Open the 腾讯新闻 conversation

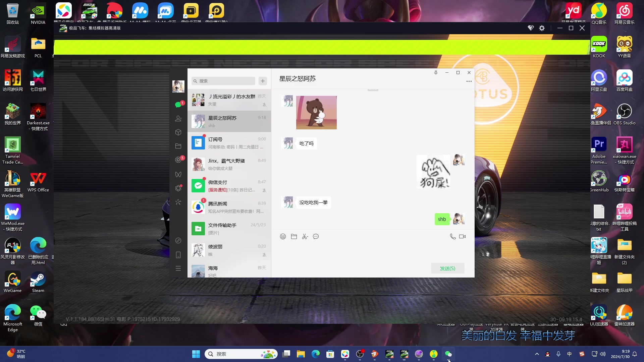tap(229, 207)
